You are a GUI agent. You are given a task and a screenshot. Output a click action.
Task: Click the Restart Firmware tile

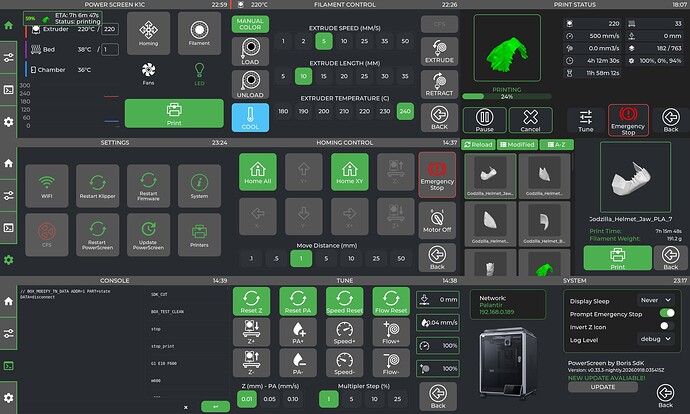(x=148, y=186)
